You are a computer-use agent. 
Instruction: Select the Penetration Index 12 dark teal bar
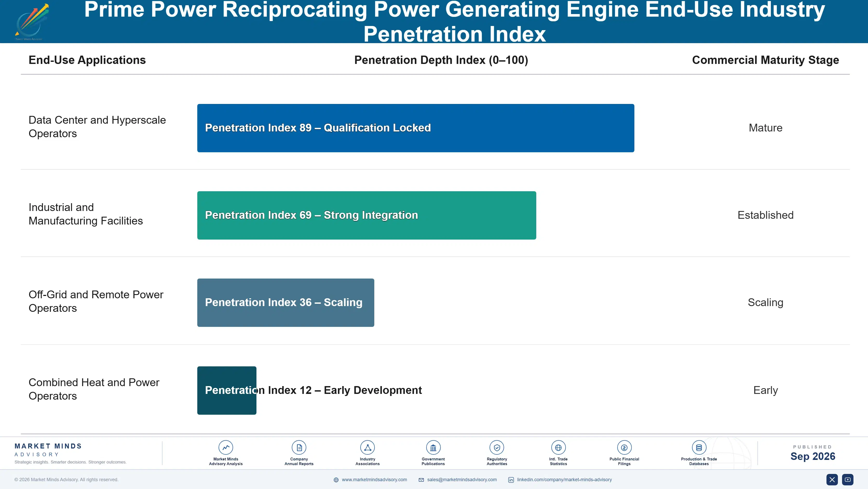[x=227, y=391]
